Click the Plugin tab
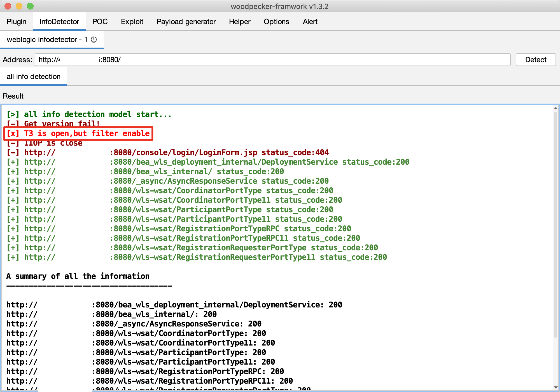 (x=16, y=21)
